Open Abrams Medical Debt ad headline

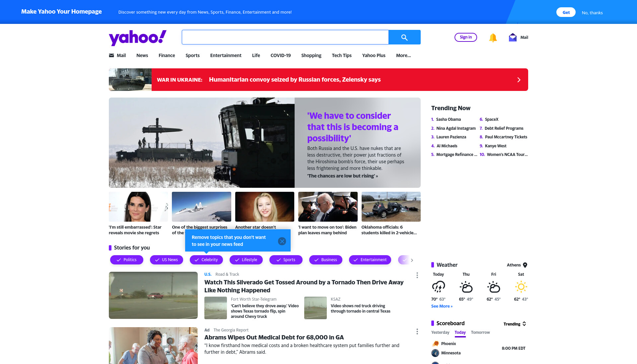coord(274,337)
